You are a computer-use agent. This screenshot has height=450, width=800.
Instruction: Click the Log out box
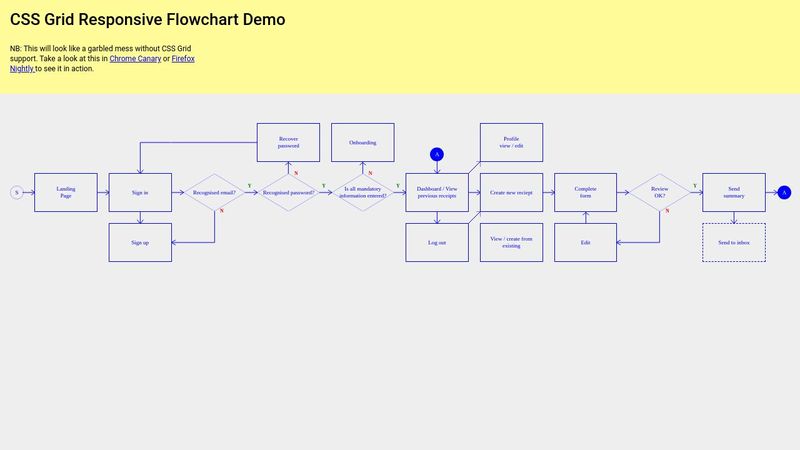(436, 242)
